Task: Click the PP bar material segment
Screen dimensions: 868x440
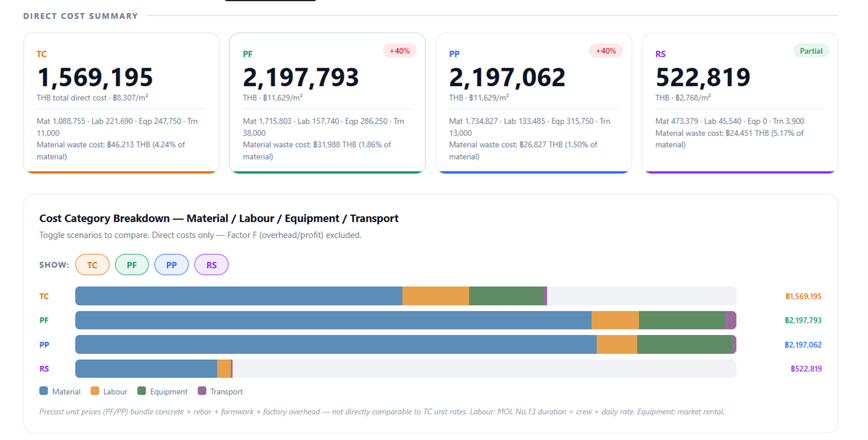Action: [336, 344]
